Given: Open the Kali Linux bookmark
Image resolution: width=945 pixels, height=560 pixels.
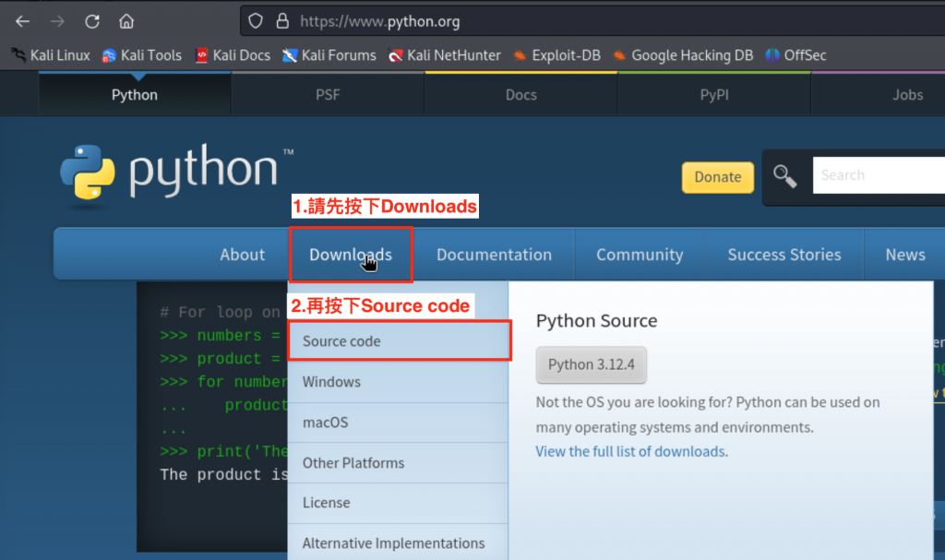Looking at the screenshot, I should 51,55.
